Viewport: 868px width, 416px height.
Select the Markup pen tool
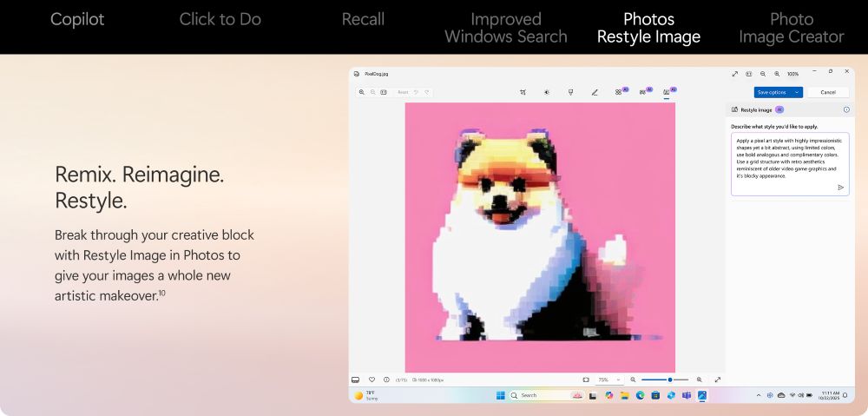click(595, 92)
